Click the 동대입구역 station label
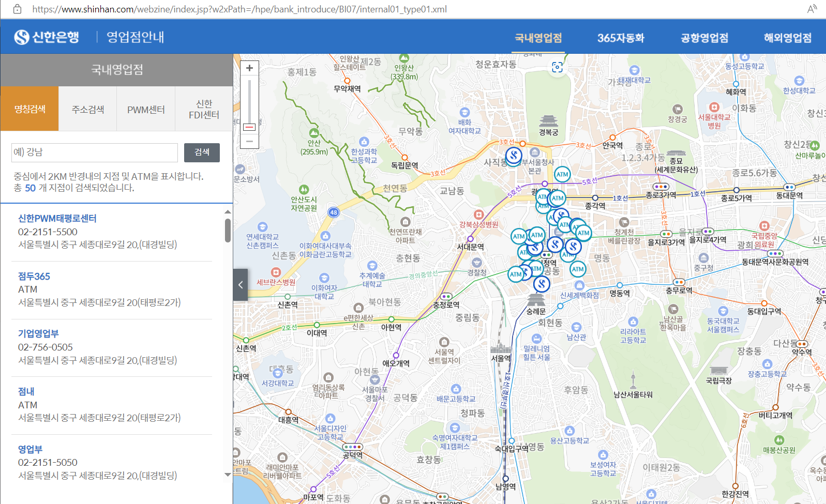Image resolution: width=826 pixels, height=504 pixels. click(764, 311)
